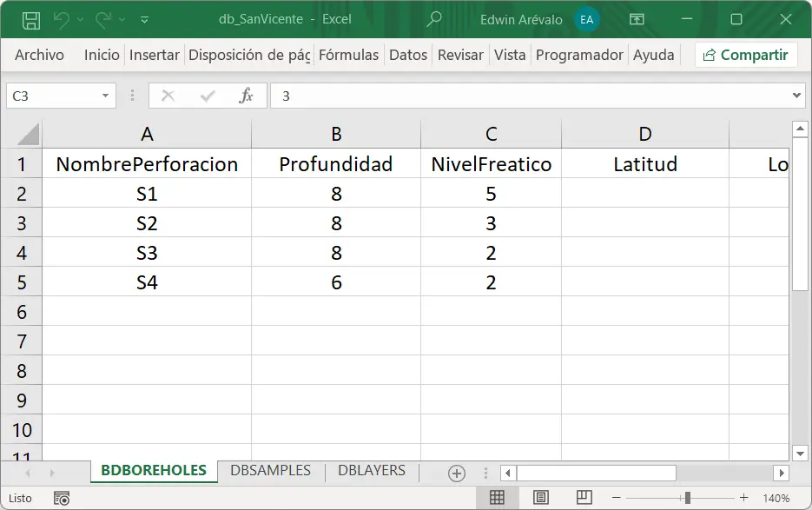This screenshot has width=812, height=510.
Task: Select column D header
Action: click(645, 135)
